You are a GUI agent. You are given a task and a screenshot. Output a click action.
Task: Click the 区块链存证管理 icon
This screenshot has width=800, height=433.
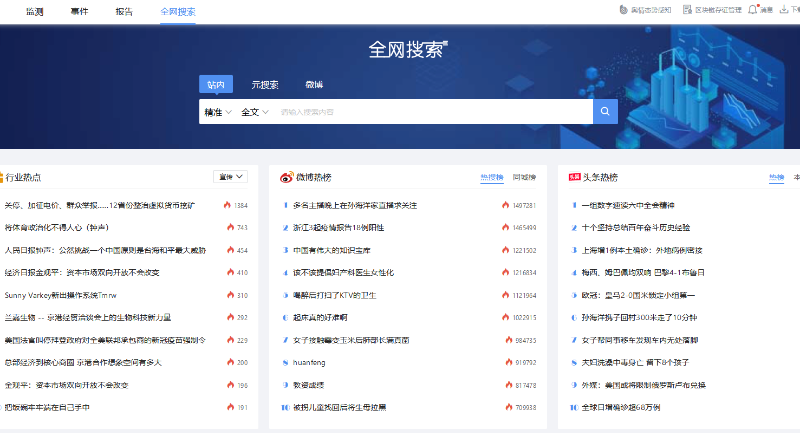(x=687, y=10)
